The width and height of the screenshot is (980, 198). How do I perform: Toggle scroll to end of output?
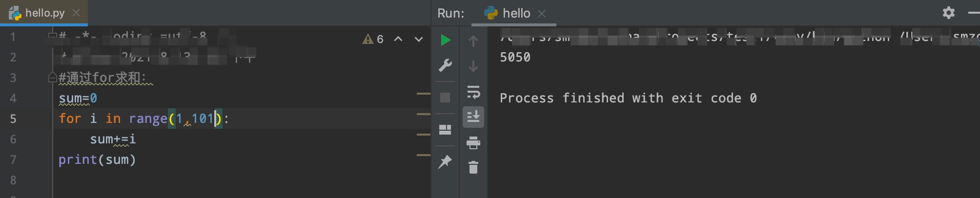[x=473, y=117]
